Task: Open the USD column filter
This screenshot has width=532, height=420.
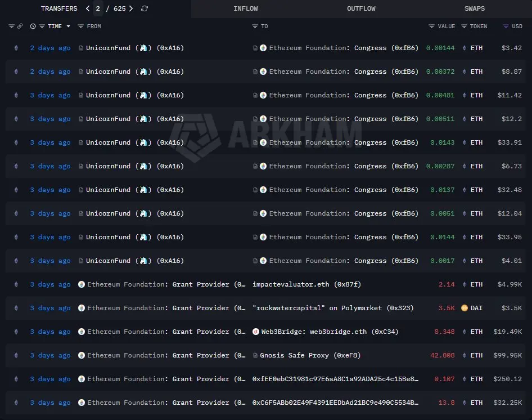Action: [x=506, y=26]
